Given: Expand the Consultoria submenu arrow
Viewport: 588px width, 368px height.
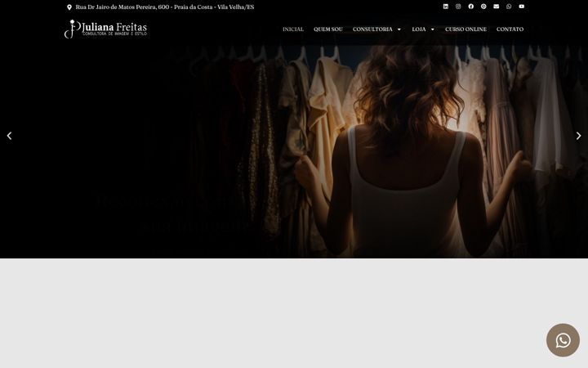Looking at the screenshot, I should (x=399, y=29).
